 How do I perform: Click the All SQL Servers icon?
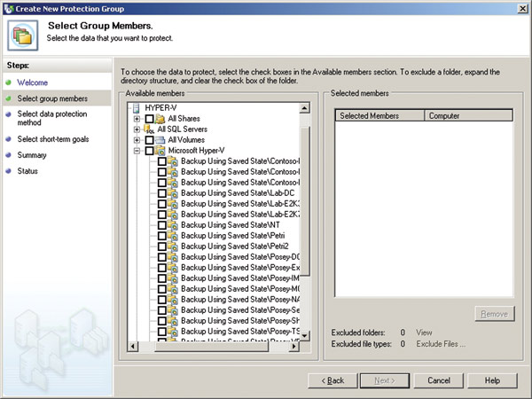click(149, 129)
